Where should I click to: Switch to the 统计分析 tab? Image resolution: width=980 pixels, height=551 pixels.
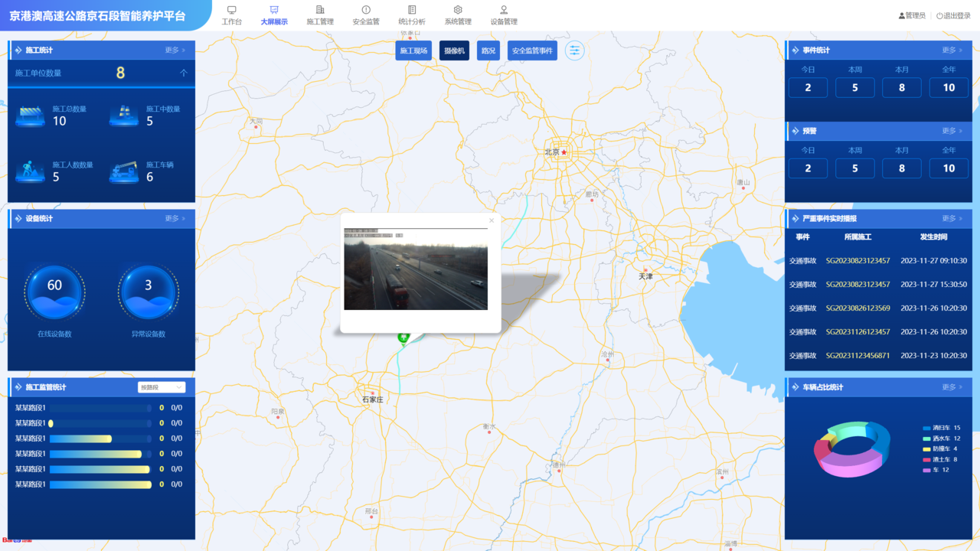[x=412, y=15]
